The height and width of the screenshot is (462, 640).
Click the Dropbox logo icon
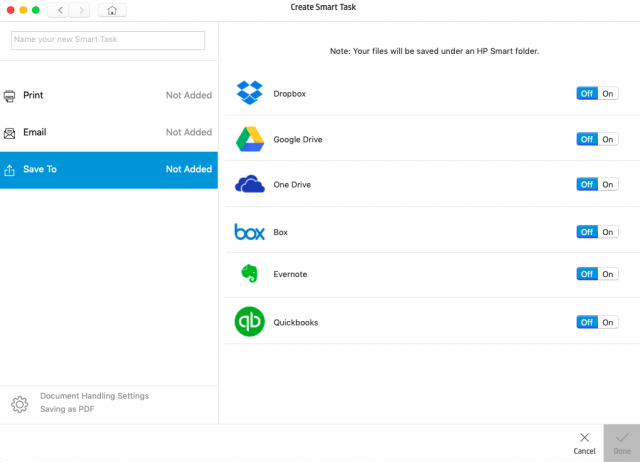pyautogui.click(x=248, y=93)
